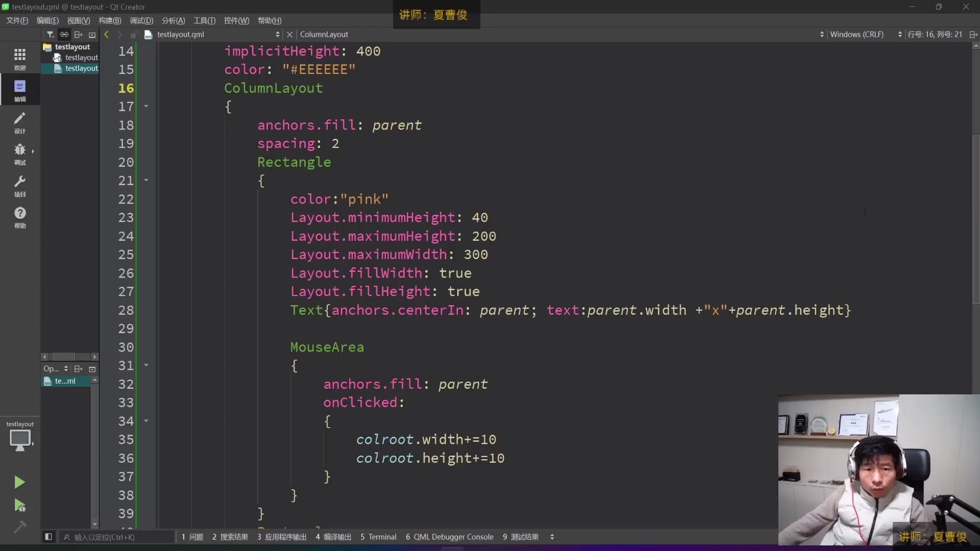
Task: Open the 6 QML Debugger Console pane
Action: (x=450, y=537)
